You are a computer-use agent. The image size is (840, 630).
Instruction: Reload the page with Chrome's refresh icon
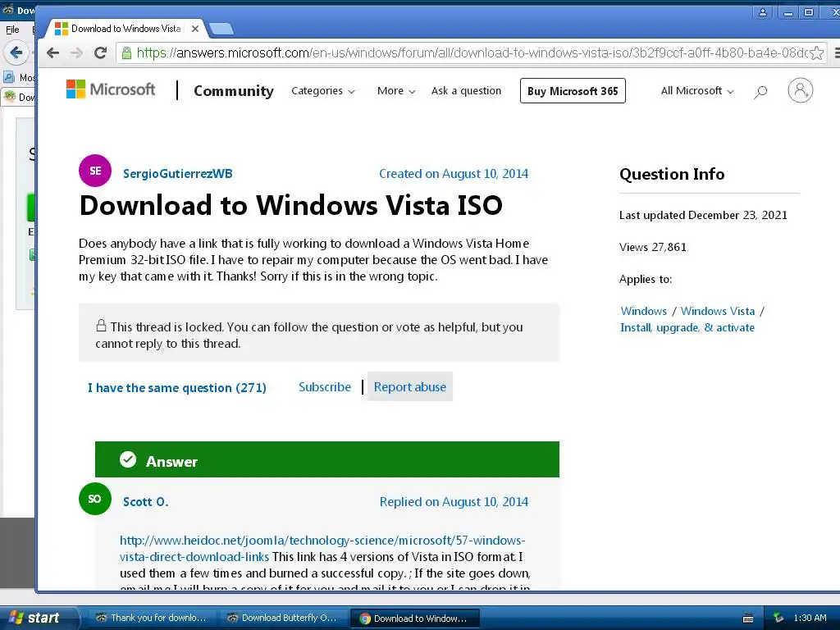(100, 52)
